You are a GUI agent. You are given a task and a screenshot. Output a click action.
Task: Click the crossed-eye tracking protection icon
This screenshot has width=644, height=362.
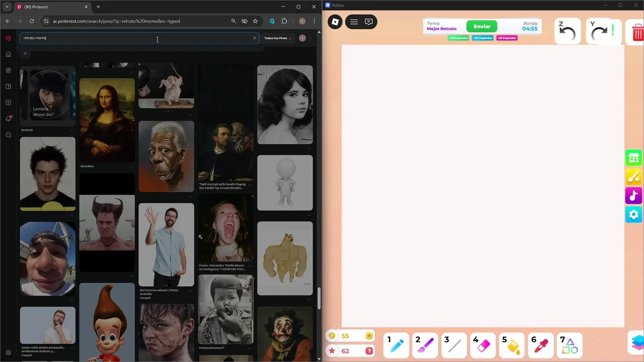tap(245, 21)
